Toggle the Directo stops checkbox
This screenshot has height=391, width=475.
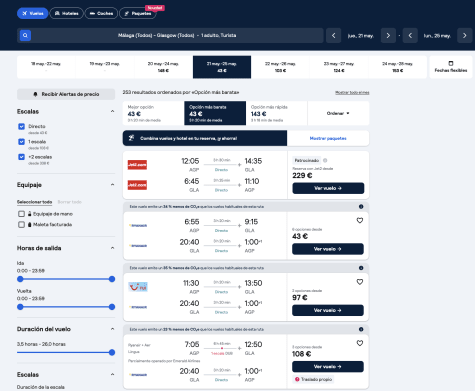point(21,127)
